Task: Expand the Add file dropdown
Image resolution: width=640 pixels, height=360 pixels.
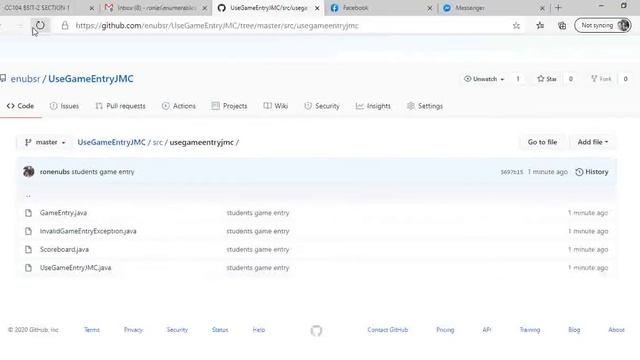Action: (x=593, y=142)
